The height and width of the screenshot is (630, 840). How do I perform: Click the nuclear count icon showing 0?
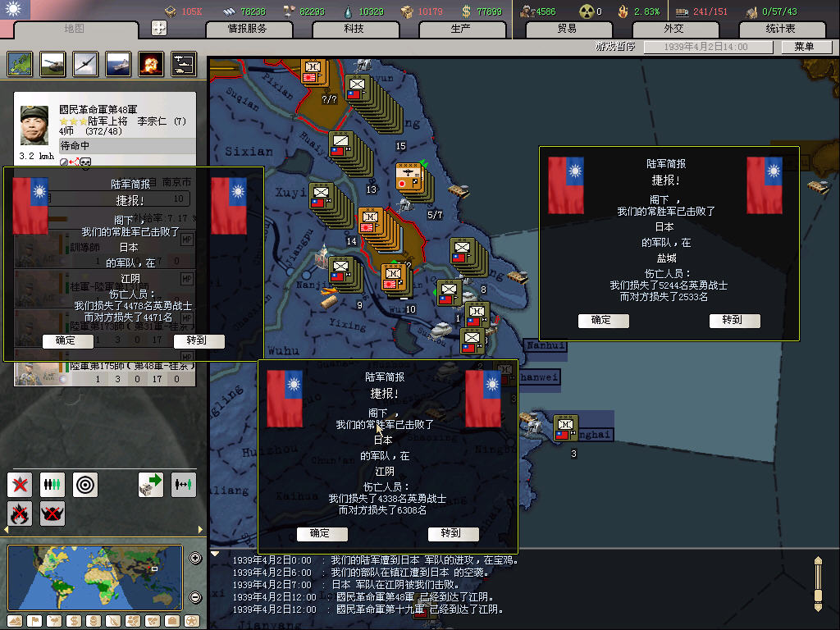pyautogui.click(x=586, y=11)
